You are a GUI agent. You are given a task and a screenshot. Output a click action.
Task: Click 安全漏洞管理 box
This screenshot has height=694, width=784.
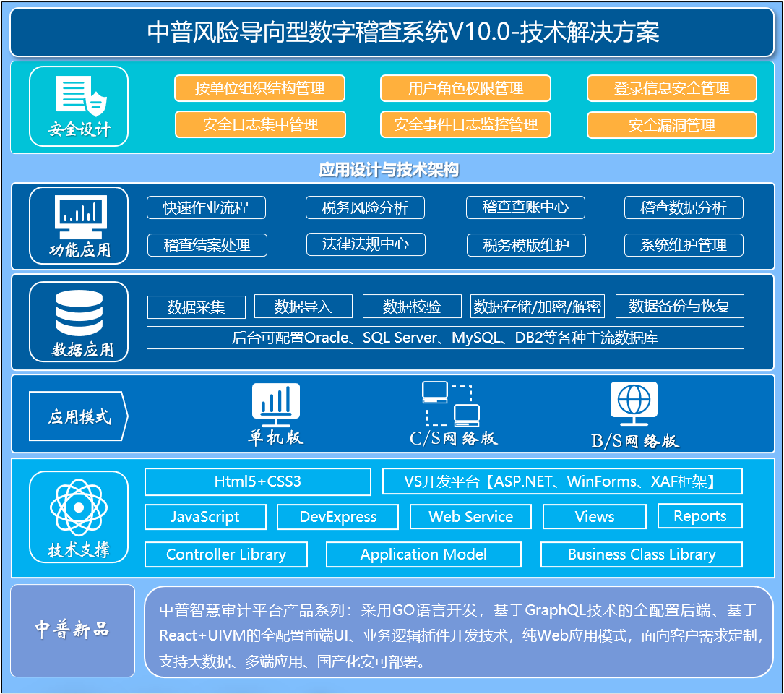point(671,125)
